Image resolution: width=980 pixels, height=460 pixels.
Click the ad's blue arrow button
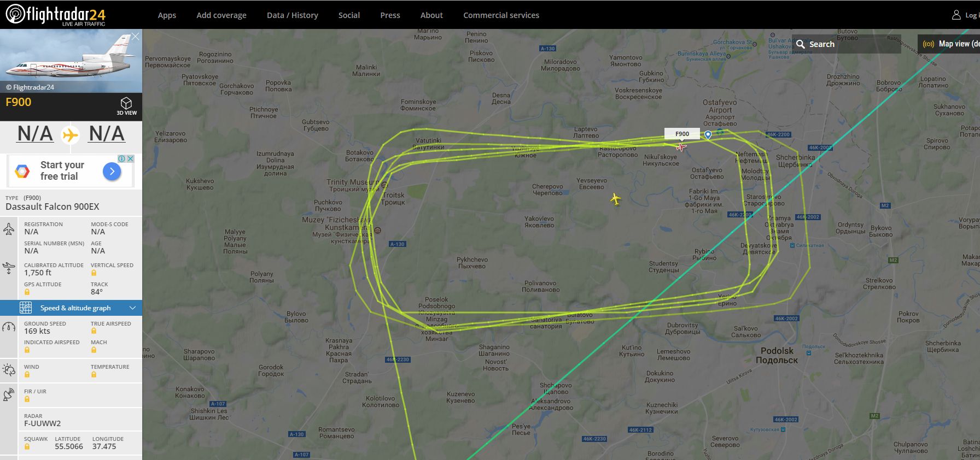112,172
